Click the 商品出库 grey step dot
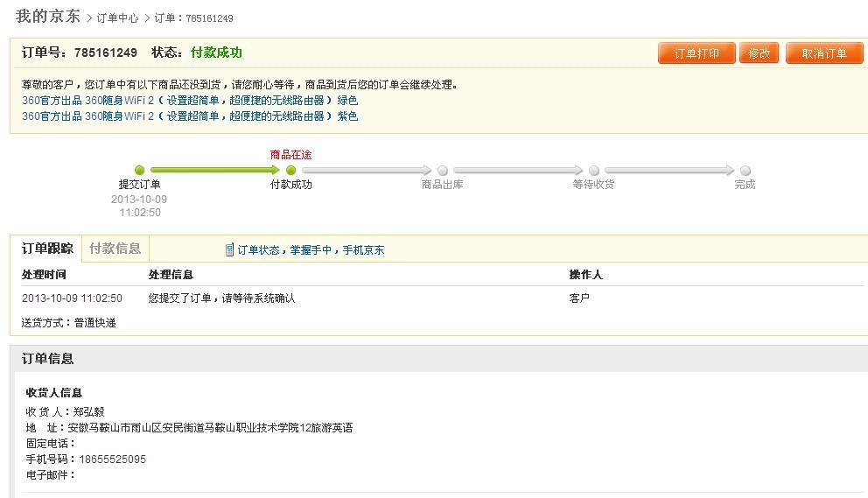The image size is (868, 498). [442, 170]
